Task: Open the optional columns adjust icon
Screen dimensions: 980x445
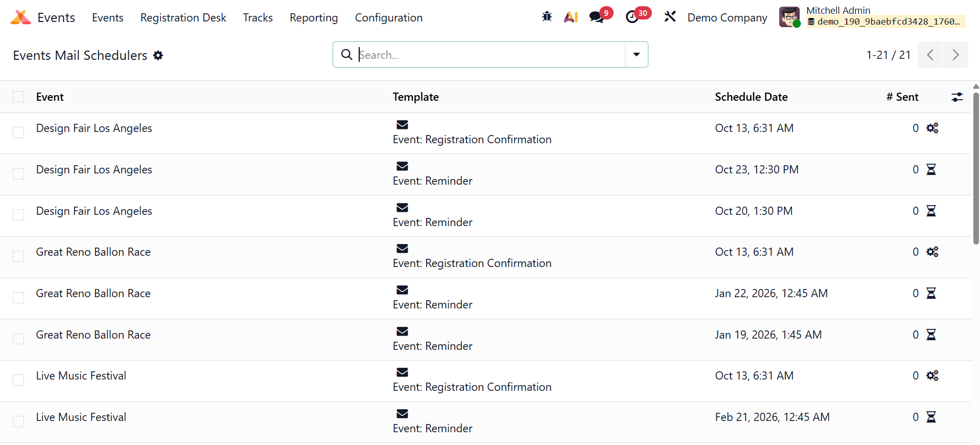Action: point(957,97)
